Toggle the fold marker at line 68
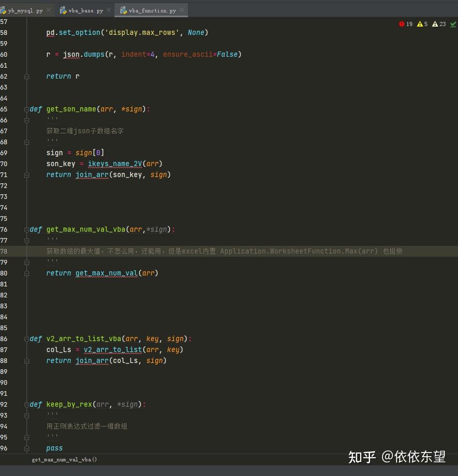Viewport: 458px width, 476px height. coord(27,142)
